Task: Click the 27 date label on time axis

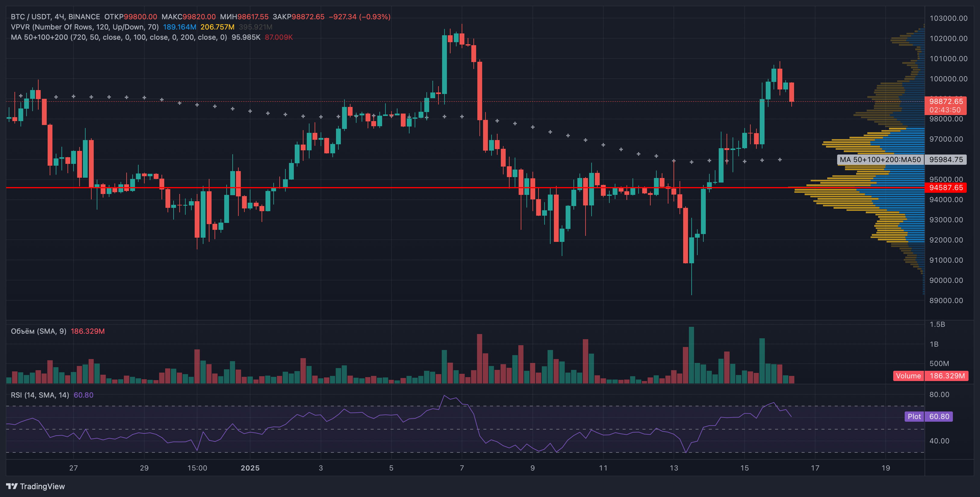Action: point(74,468)
